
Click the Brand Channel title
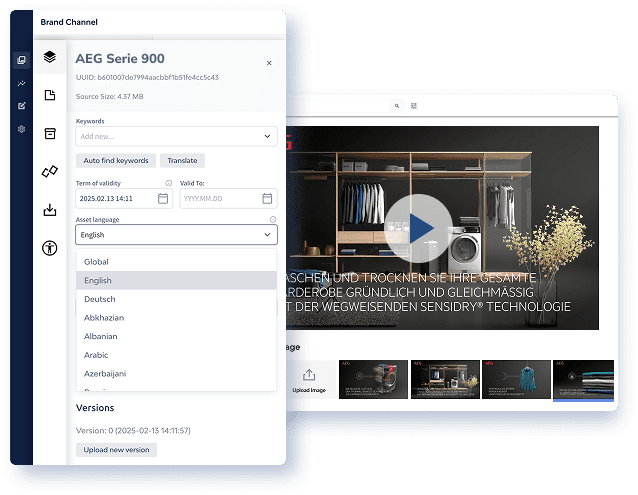tap(69, 22)
